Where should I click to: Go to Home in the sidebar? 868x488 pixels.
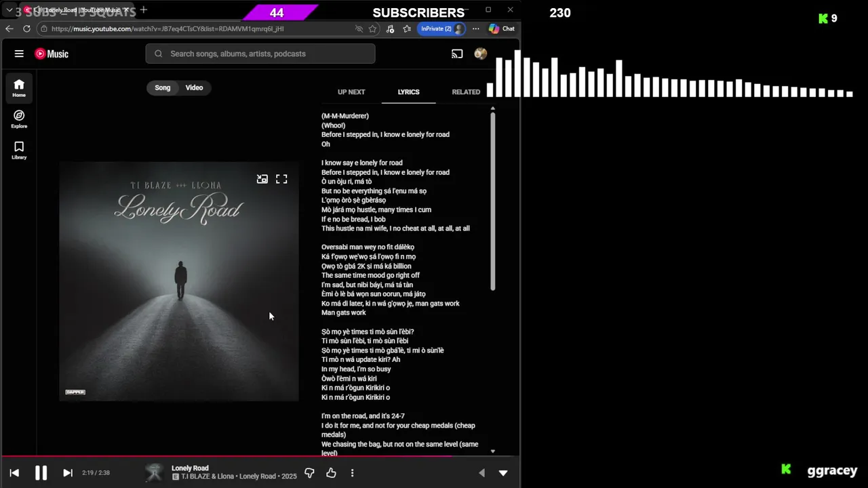click(19, 87)
